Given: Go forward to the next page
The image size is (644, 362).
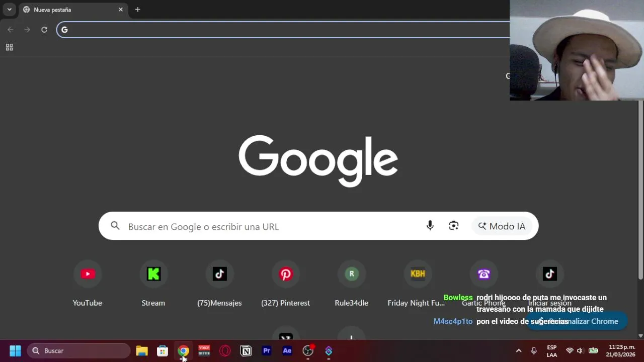Looking at the screenshot, I should [x=27, y=30].
